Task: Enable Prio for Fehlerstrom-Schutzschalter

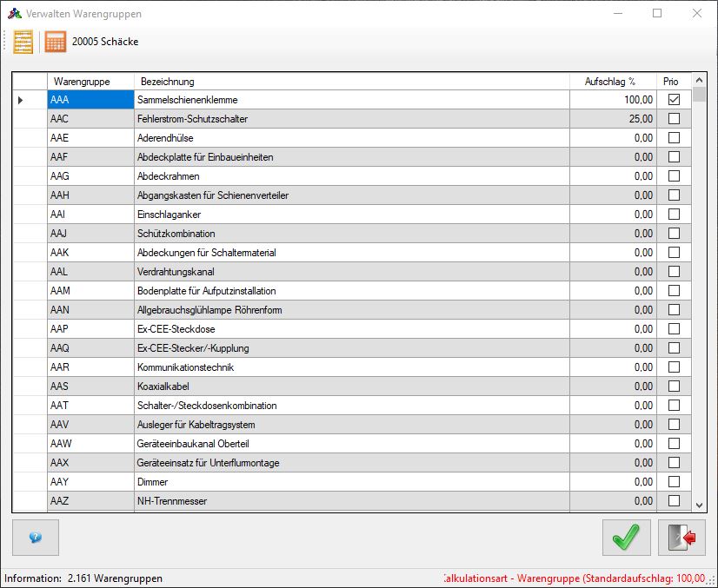Action: click(x=674, y=118)
